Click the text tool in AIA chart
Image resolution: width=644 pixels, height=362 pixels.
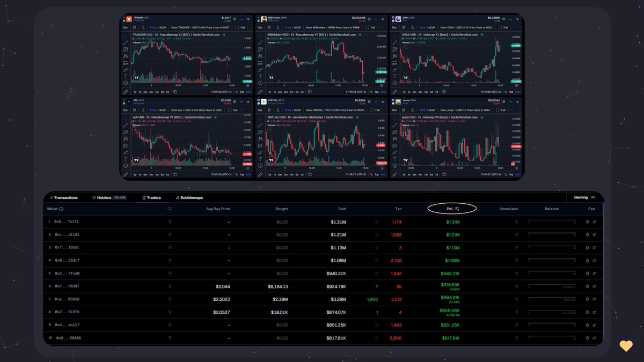coord(126,159)
